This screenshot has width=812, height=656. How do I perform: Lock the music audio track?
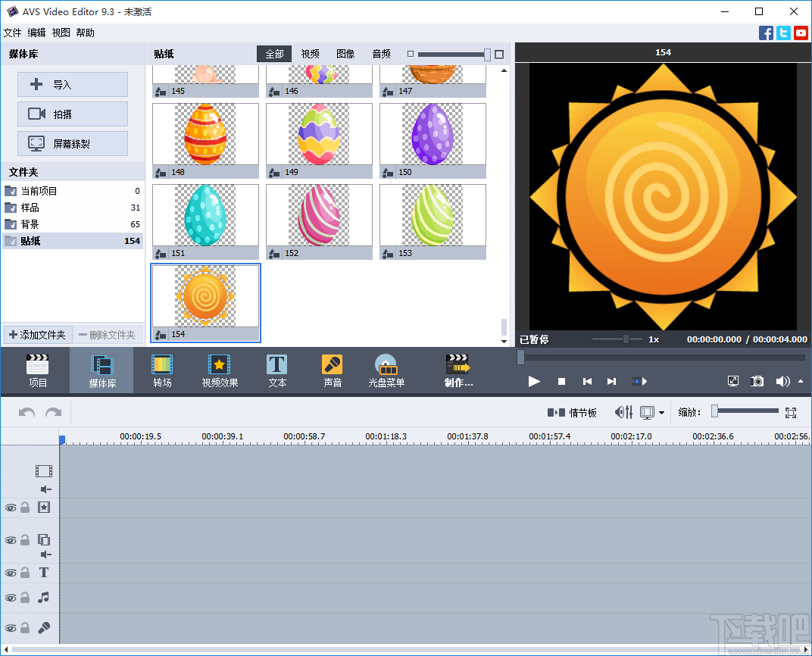click(x=25, y=598)
